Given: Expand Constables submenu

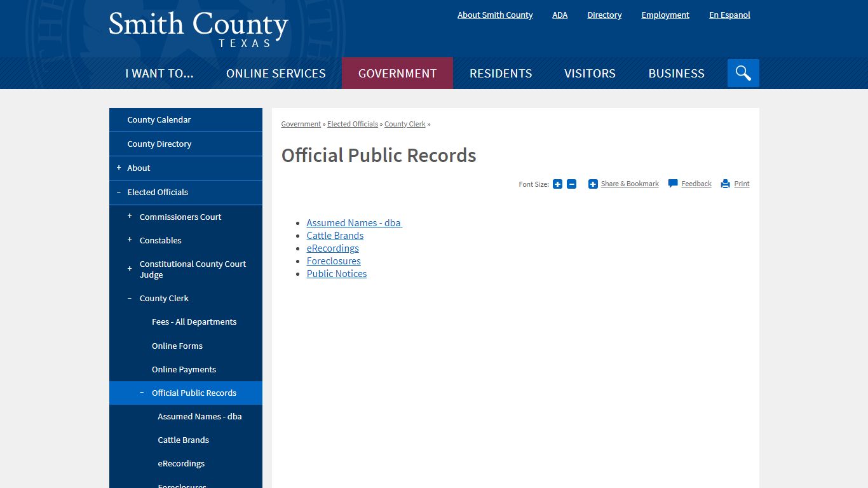Looking at the screenshot, I should (130, 240).
